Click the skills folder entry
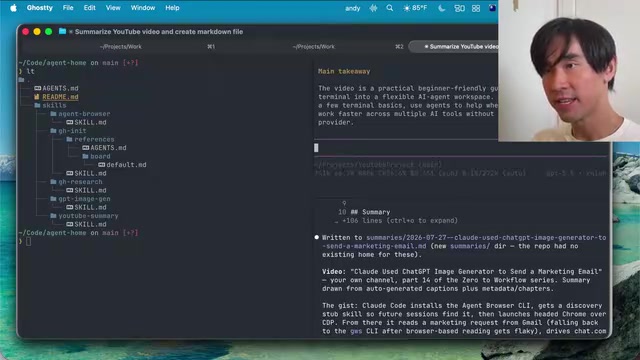Screen dimensions: 640x360 coord(54,105)
